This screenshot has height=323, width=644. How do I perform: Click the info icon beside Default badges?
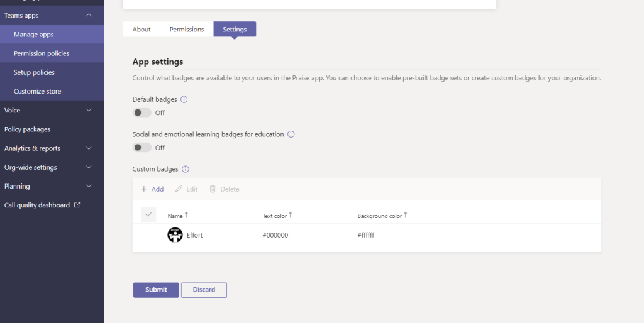(184, 99)
